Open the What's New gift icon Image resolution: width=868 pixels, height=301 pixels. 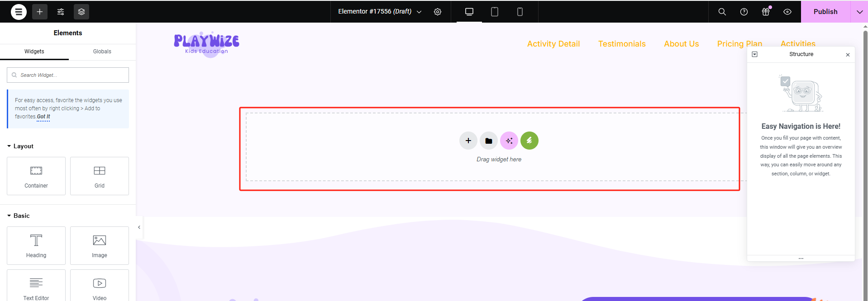766,12
